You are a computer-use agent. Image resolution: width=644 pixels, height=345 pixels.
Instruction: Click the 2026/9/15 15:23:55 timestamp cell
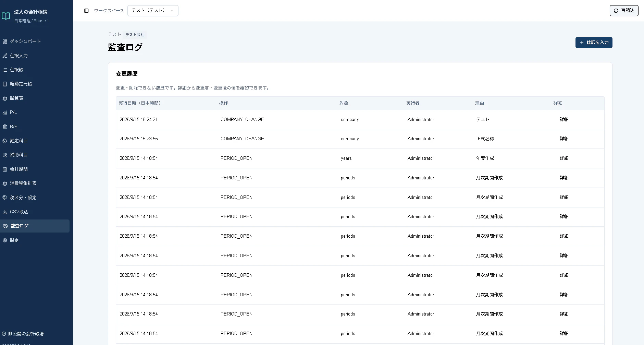[x=139, y=139]
